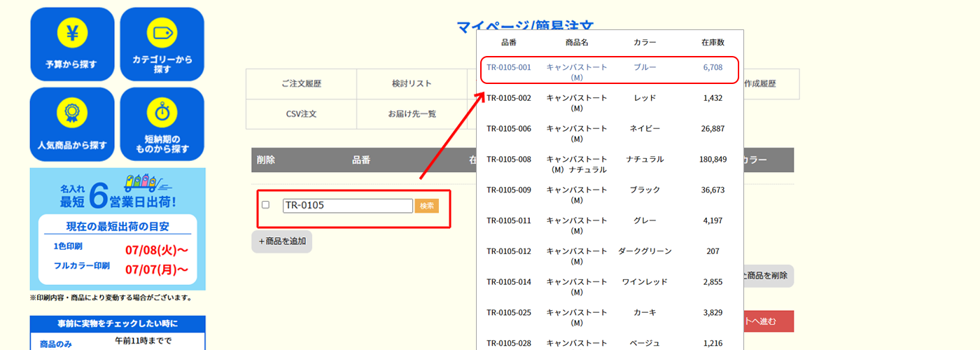The width and height of the screenshot is (980, 350).
Task: Click the stock count 1,432
Action: [x=713, y=98]
